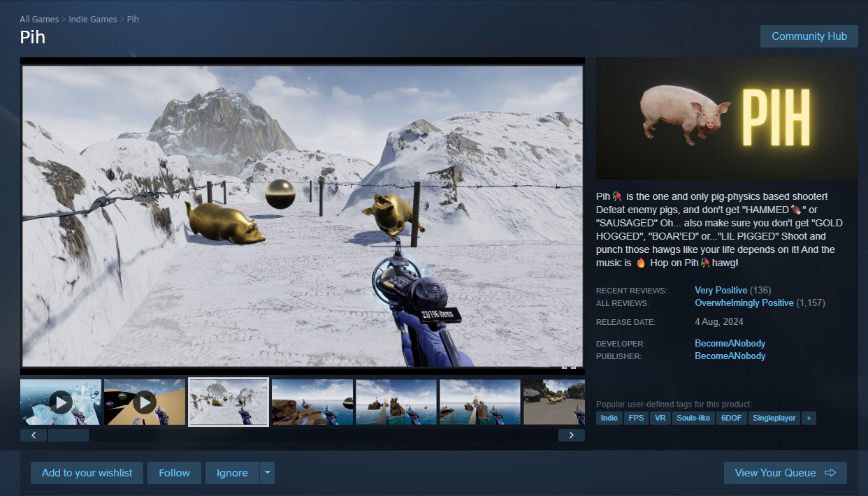Open Indie Games breadcrumb link
The image size is (868, 496).
click(x=93, y=19)
